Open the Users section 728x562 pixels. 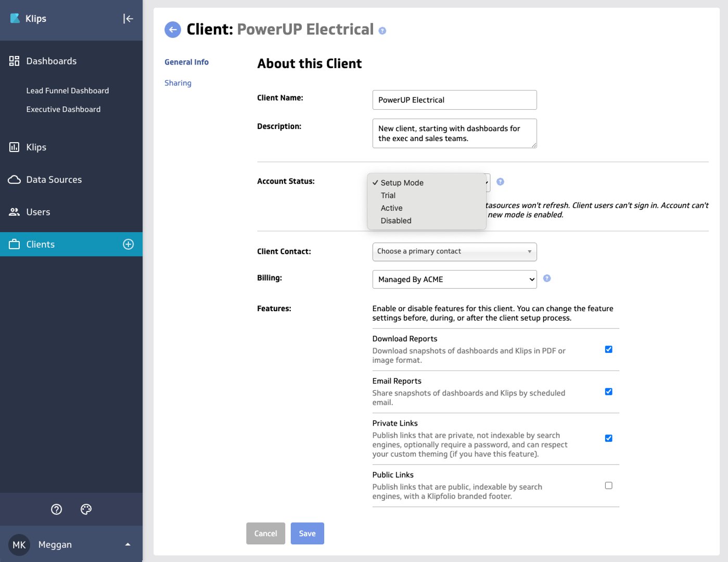point(37,212)
